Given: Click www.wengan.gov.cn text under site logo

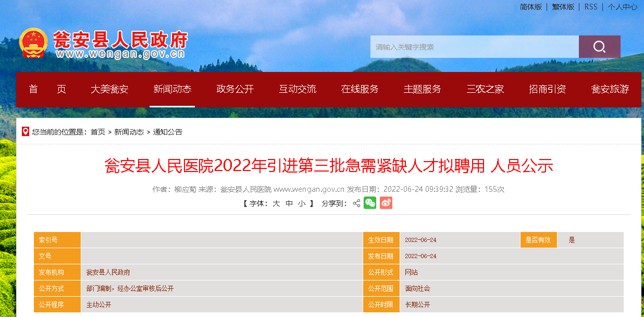Looking at the screenshot, I should (x=120, y=54).
